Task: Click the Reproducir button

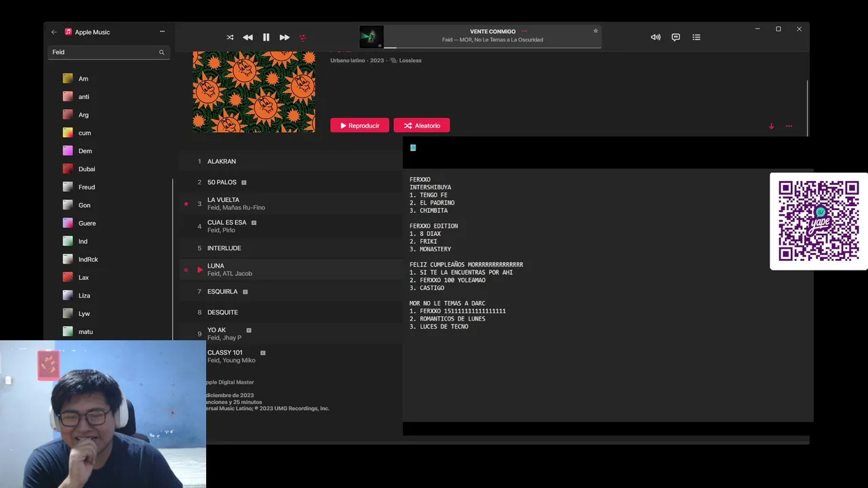Action: (359, 125)
